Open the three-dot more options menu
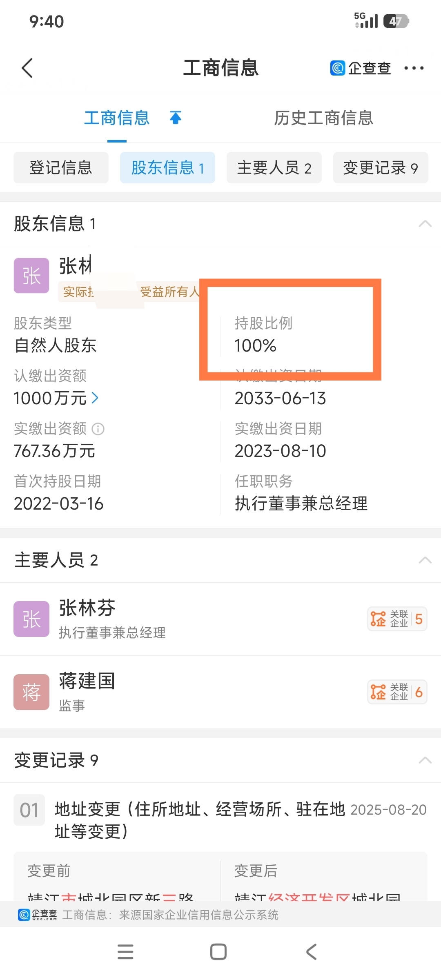The height and width of the screenshot is (980, 441). (x=414, y=68)
